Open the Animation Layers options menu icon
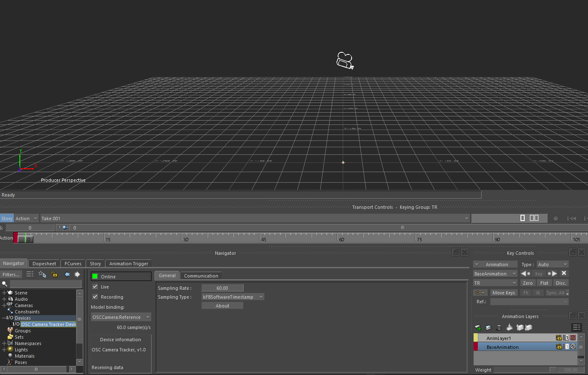Screen dimensions: 588x375 [577, 327]
